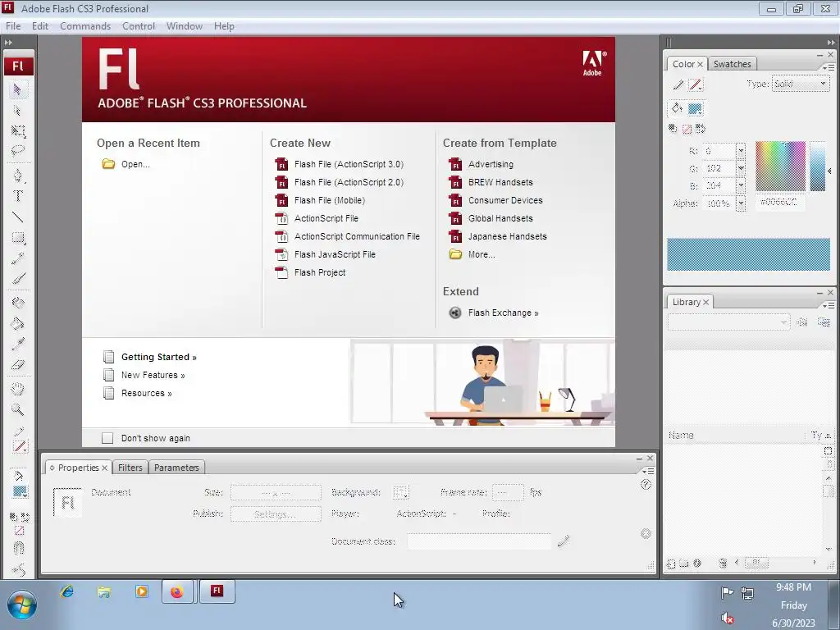This screenshot has width=840, height=630.
Task: Open Internet Explorer from the taskbar
Action: tap(67, 591)
